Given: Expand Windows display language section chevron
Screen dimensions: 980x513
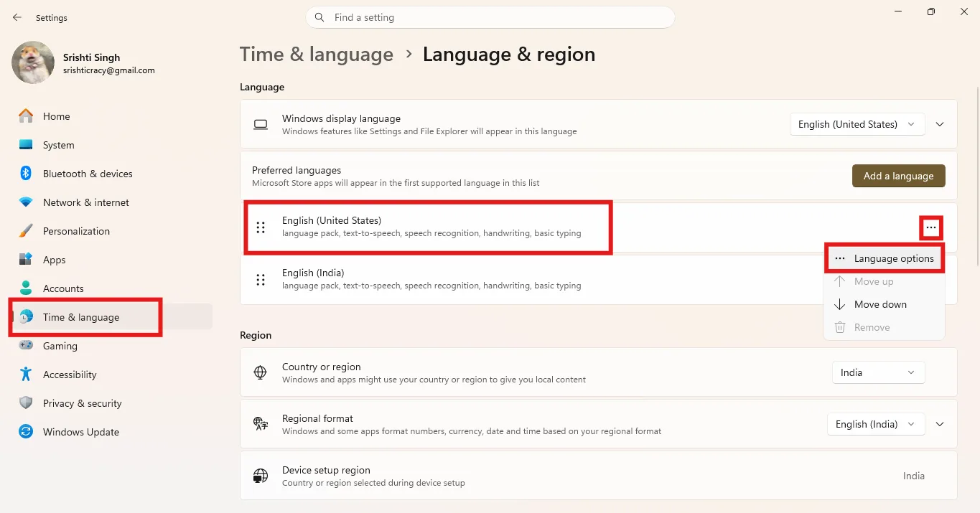Looking at the screenshot, I should [x=940, y=124].
